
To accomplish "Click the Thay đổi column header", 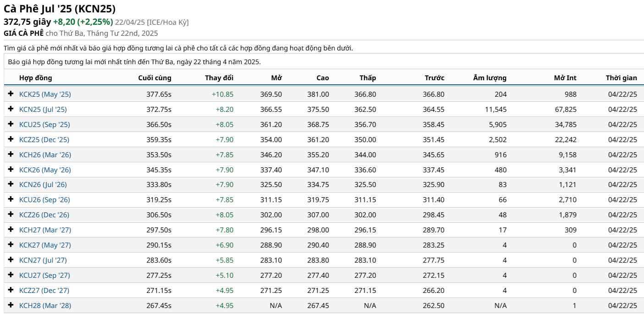I will [x=219, y=78].
